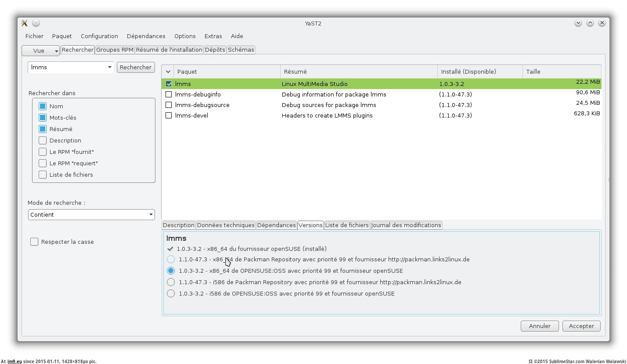Open the Extras menu
Screen dimensions: 627x364
213,36
